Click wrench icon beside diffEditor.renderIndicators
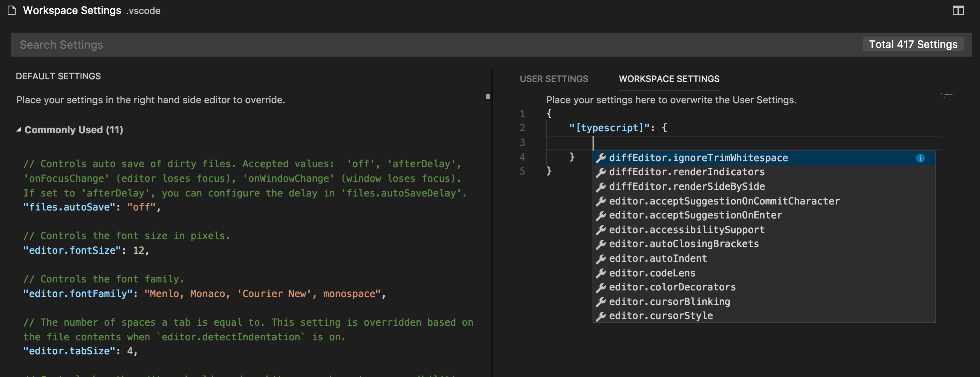Image resolution: width=980 pixels, height=377 pixels. (601, 172)
